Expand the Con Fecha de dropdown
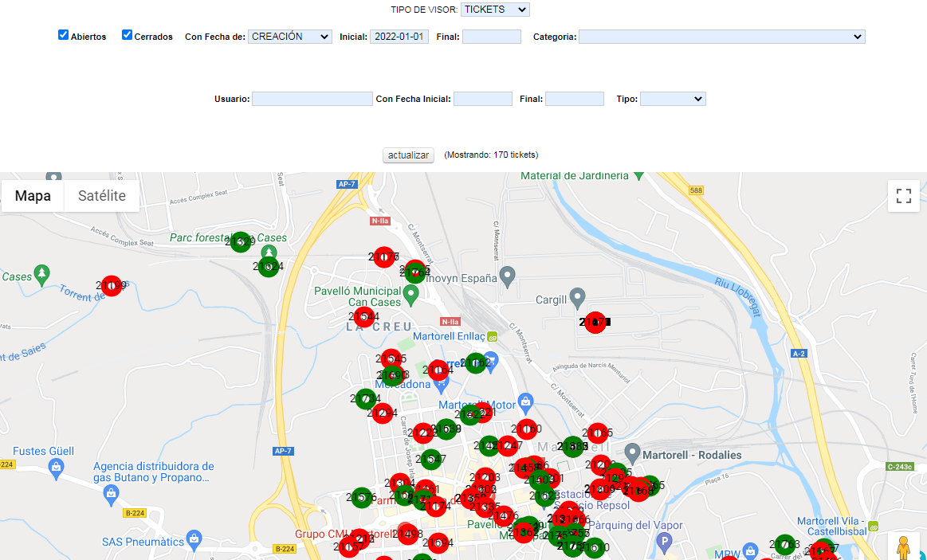The width and height of the screenshot is (927, 560). (x=289, y=37)
